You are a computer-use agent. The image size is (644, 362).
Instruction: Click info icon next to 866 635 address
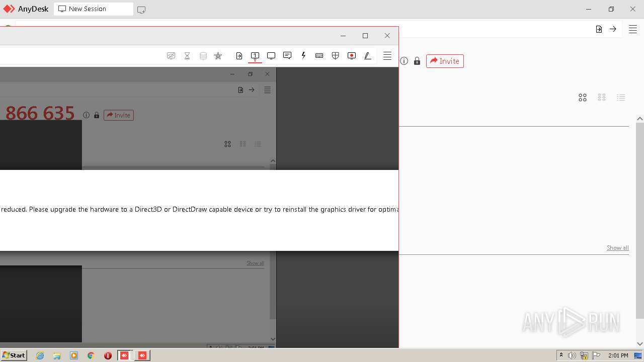coord(86,115)
